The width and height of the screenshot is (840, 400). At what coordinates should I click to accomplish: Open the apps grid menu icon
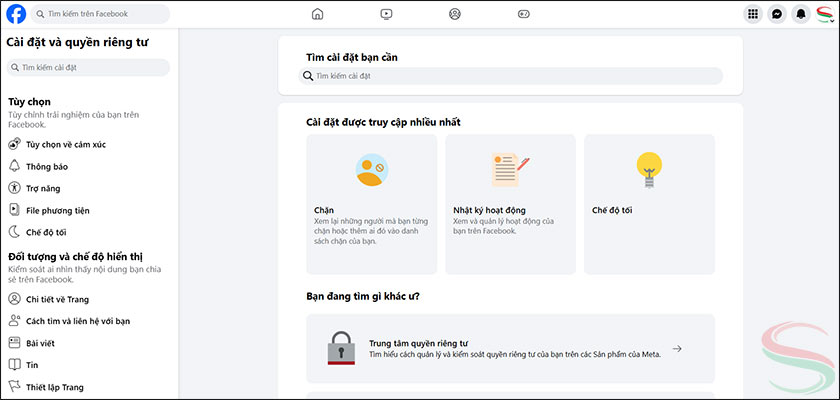click(753, 14)
